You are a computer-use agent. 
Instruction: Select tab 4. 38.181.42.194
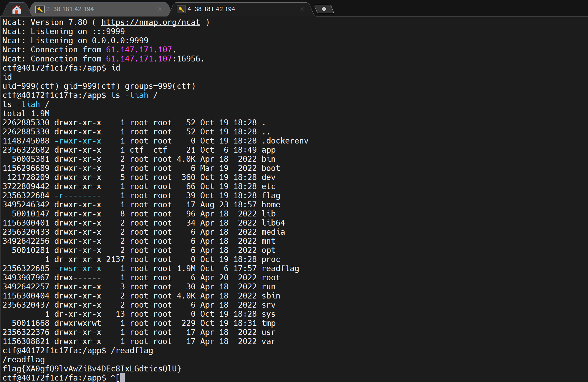pyautogui.click(x=241, y=9)
